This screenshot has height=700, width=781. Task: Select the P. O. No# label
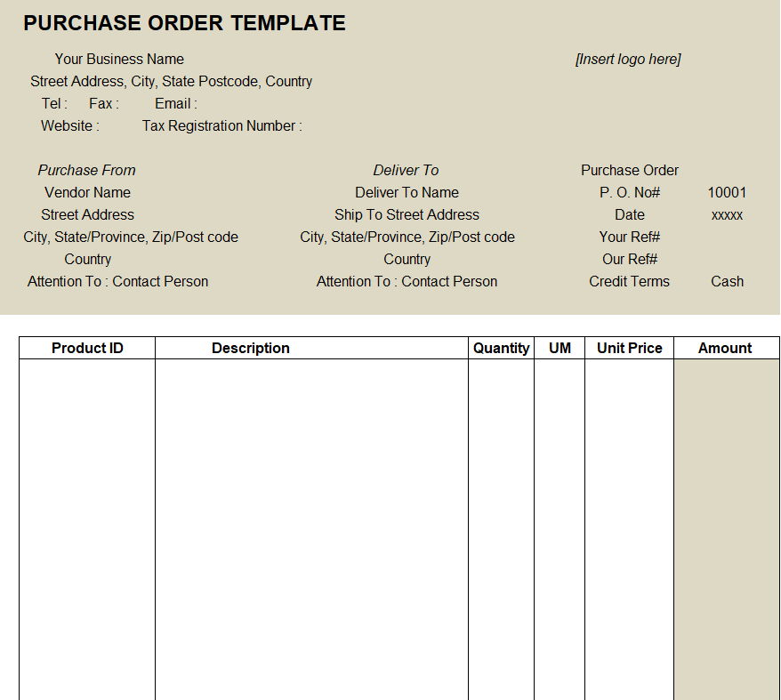(629, 192)
